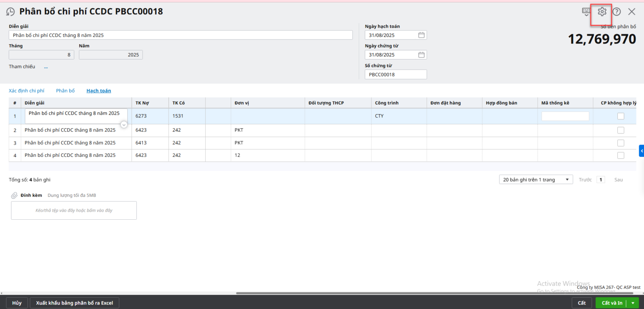Switch to the Phân bổ tab
Viewport: 644px width, 309px height.
(x=65, y=91)
